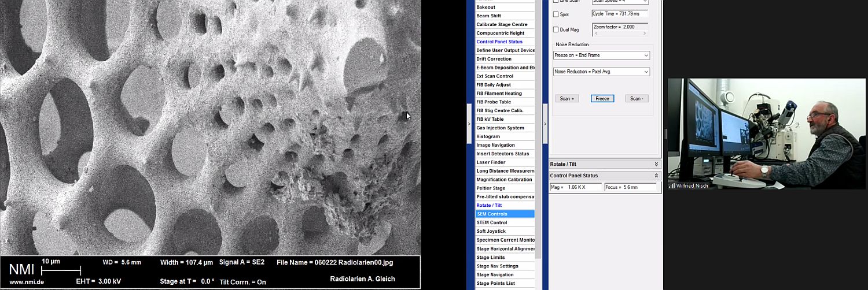
Task: Toggle the Dual Mag checkbox
Action: (556, 30)
